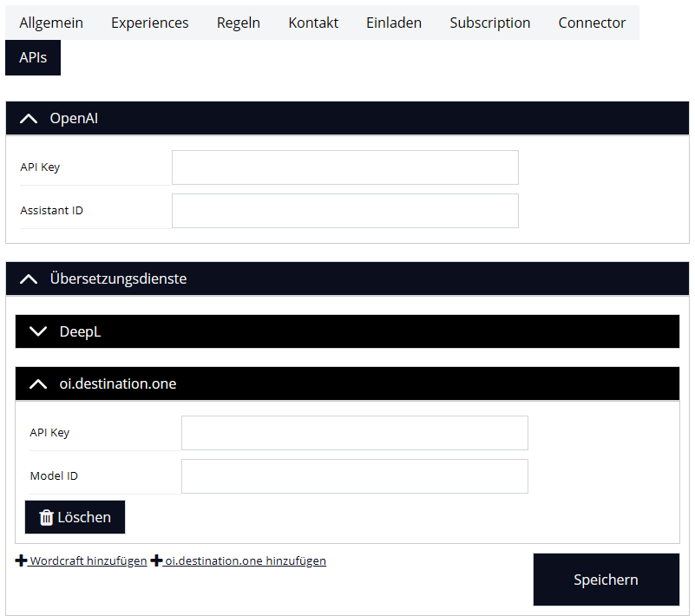Click the Model ID input field
This screenshot has height=616, width=695.
355,476
